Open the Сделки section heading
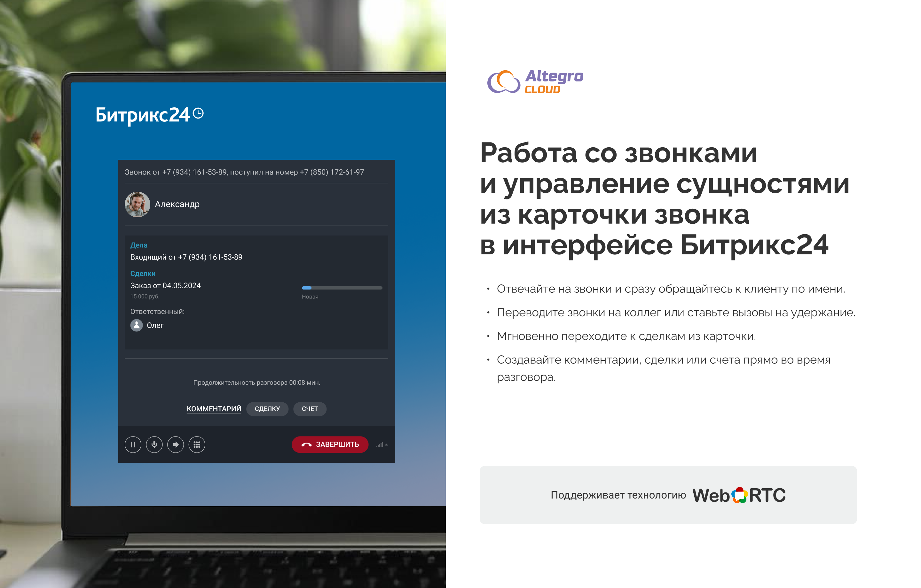921x588 pixels. click(143, 273)
